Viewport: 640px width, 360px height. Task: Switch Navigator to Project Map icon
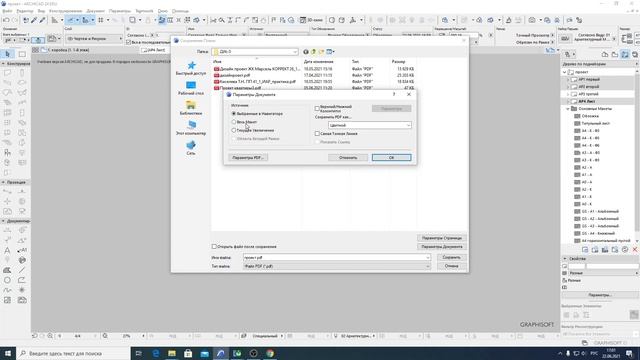tap(605, 54)
